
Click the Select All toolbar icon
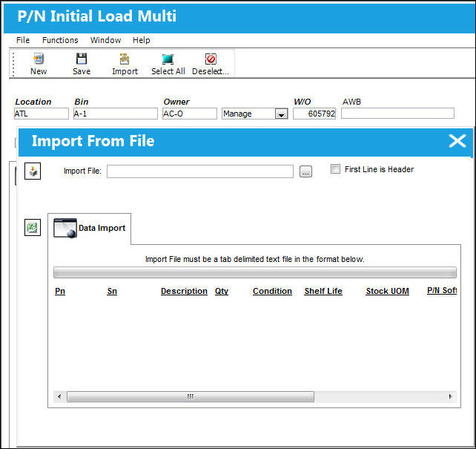(168, 59)
